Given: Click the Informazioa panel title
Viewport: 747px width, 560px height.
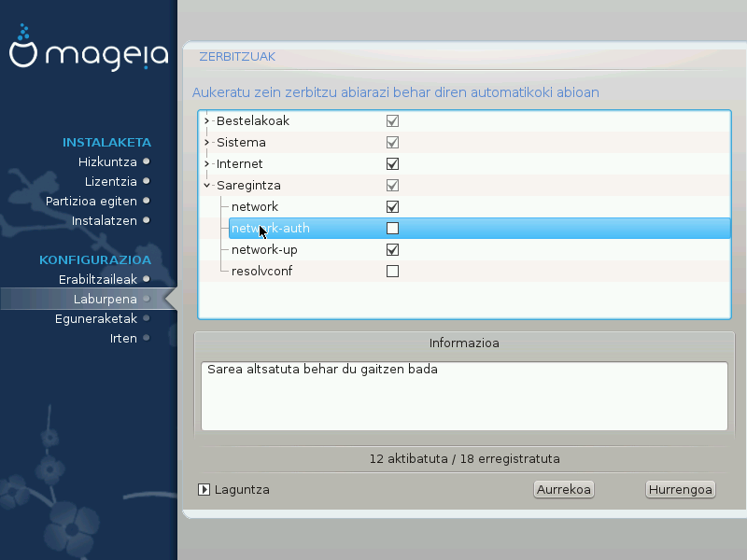Looking at the screenshot, I should 464,343.
